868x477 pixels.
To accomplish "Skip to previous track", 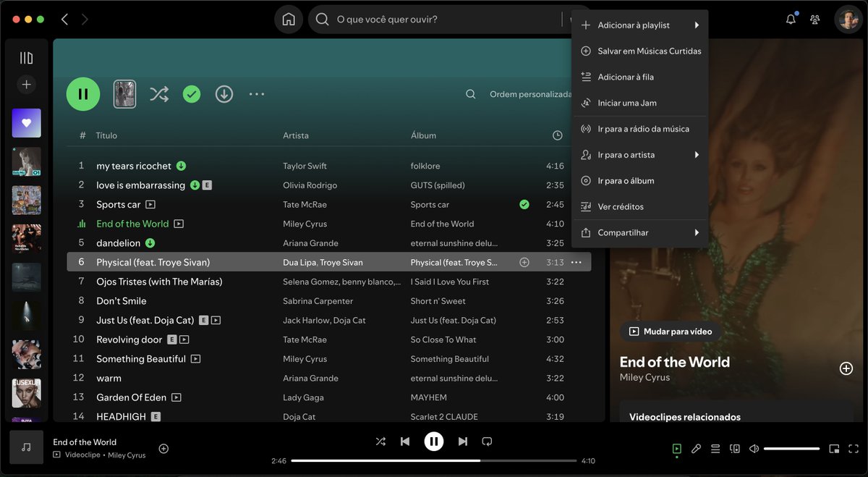I will [x=405, y=441].
